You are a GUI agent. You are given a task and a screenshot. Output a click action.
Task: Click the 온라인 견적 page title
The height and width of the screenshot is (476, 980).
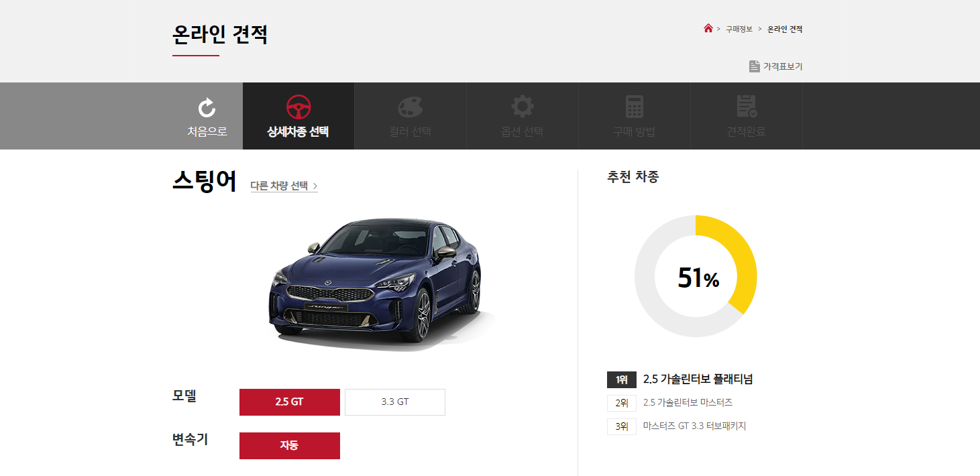[x=220, y=34]
